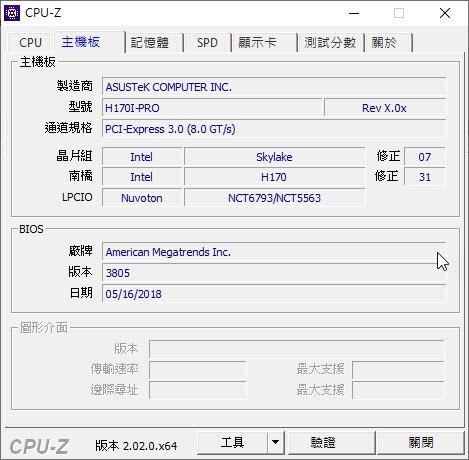Click the PCI-Express 3.0 (8.0 GT/s) field
The width and height of the screenshot is (469, 460).
pyautogui.click(x=274, y=129)
